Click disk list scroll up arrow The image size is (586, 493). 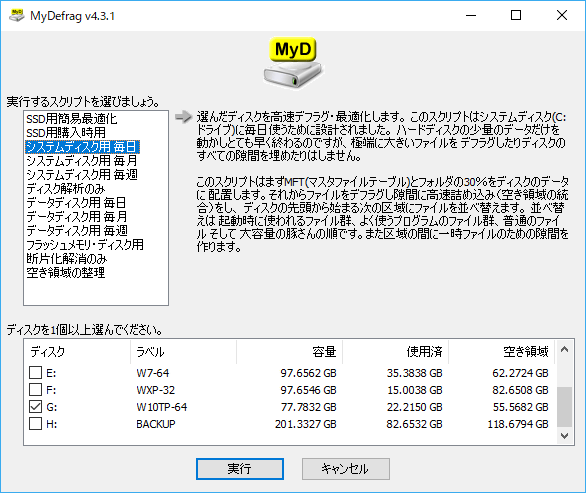click(564, 349)
